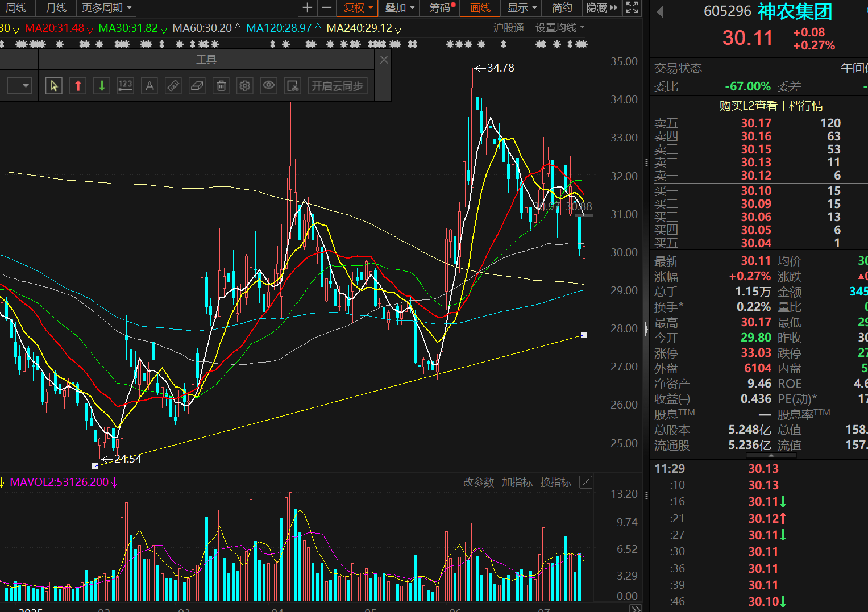
Task: Toggle the 简约 simple view mode
Action: point(562,7)
